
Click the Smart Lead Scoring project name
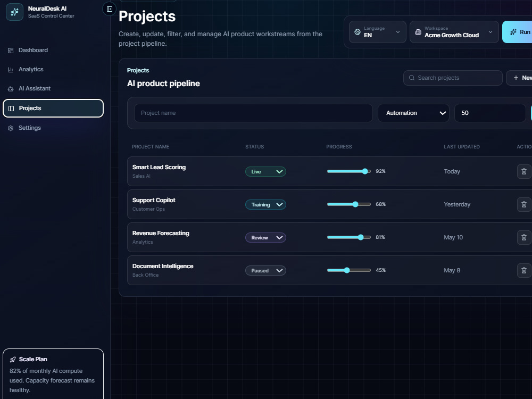[159, 167]
